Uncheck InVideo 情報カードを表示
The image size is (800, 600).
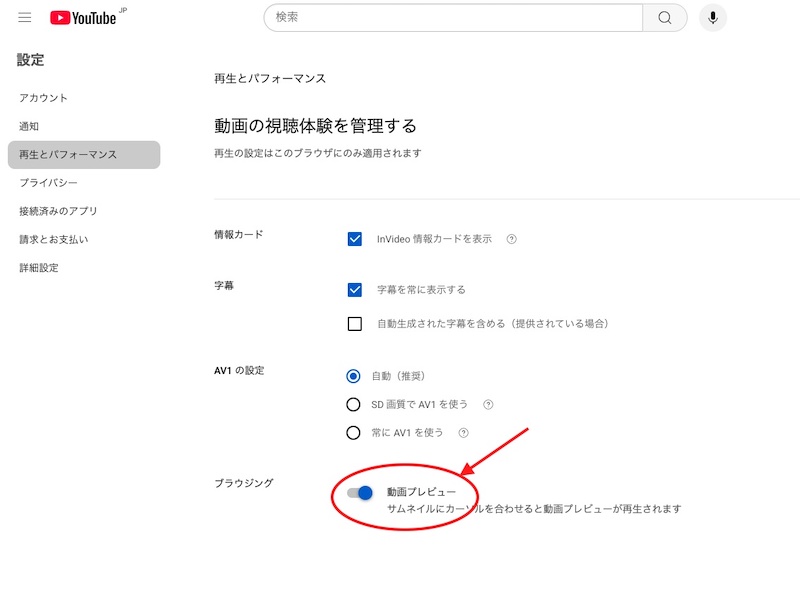352,238
